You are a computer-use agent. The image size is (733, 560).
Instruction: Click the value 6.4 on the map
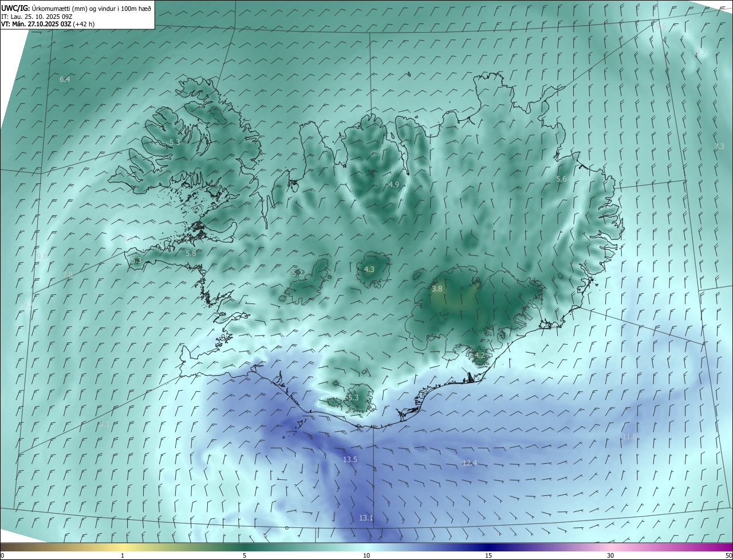pos(65,79)
